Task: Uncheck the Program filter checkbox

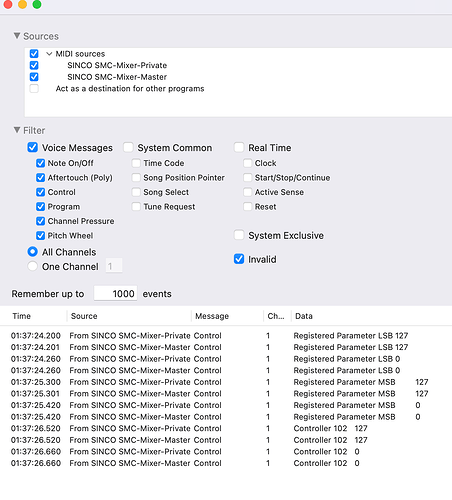Action: point(40,207)
